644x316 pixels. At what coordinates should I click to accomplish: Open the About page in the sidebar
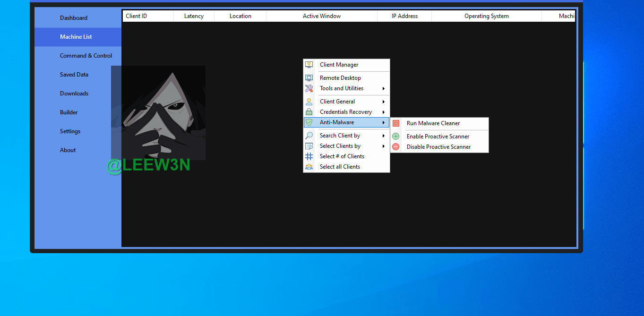pos(68,150)
